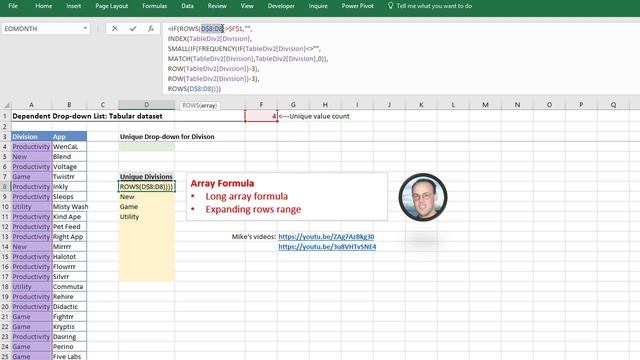Select the Twistrr app cell
The height and width of the screenshot is (360, 640).
tap(69, 177)
